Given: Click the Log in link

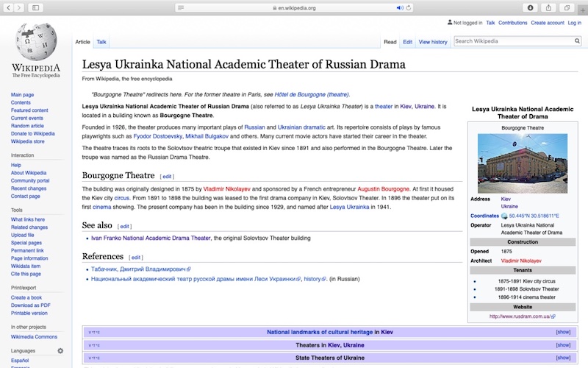Looking at the screenshot, I should pos(575,23).
